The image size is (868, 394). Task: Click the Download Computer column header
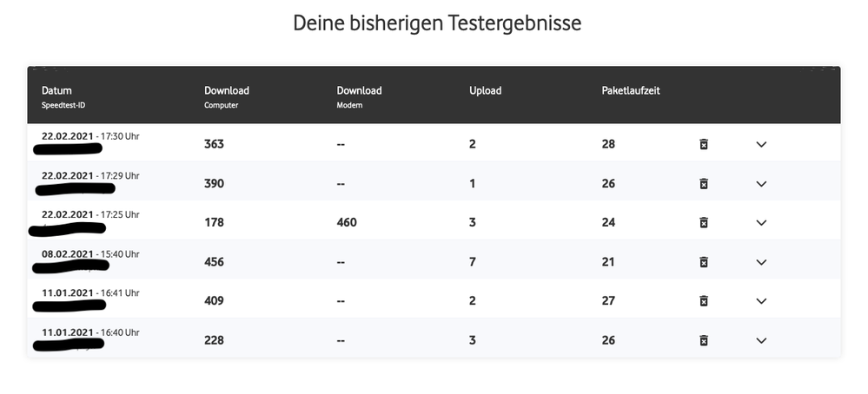tap(227, 90)
